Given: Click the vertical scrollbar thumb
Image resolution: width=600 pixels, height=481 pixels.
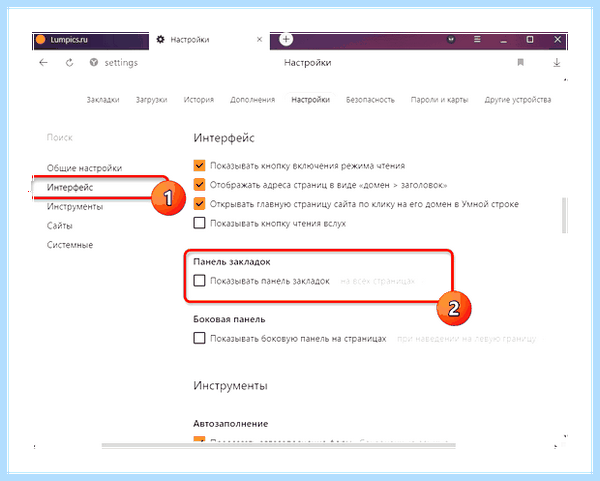Looking at the screenshot, I should point(564,215).
